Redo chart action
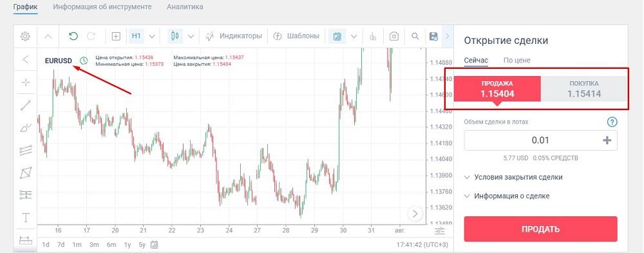The width and height of the screenshot is (644, 253). [x=91, y=36]
